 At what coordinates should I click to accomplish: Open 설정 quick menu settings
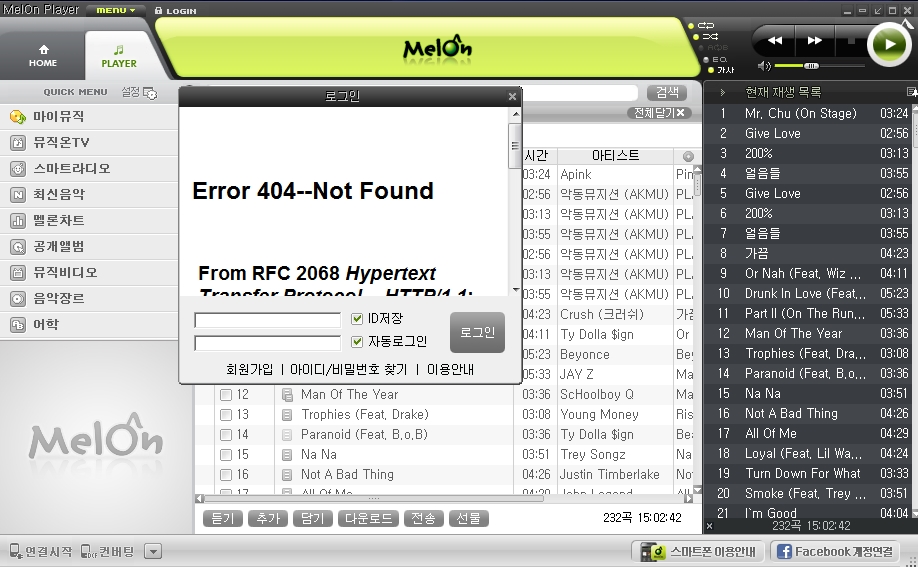[x=139, y=93]
